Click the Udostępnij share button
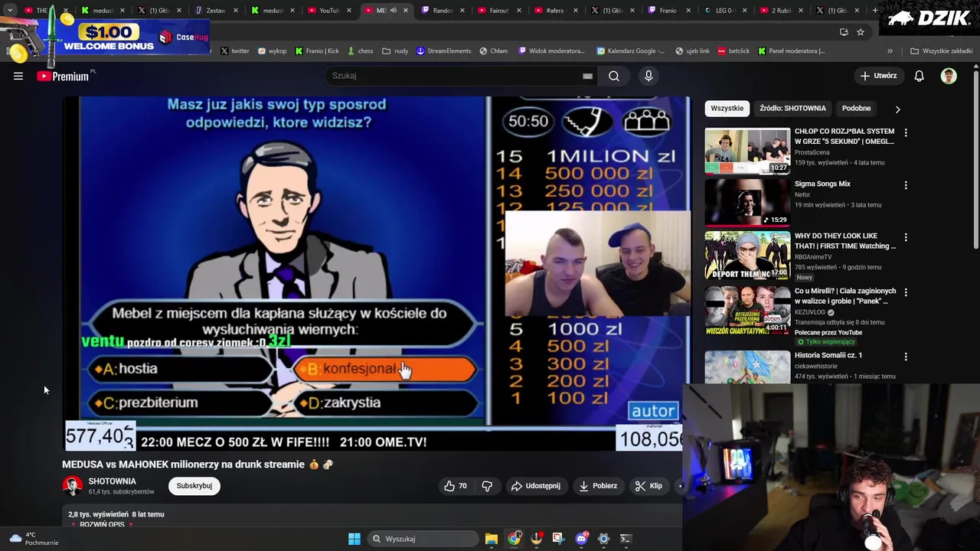980x551 pixels. click(535, 486)
